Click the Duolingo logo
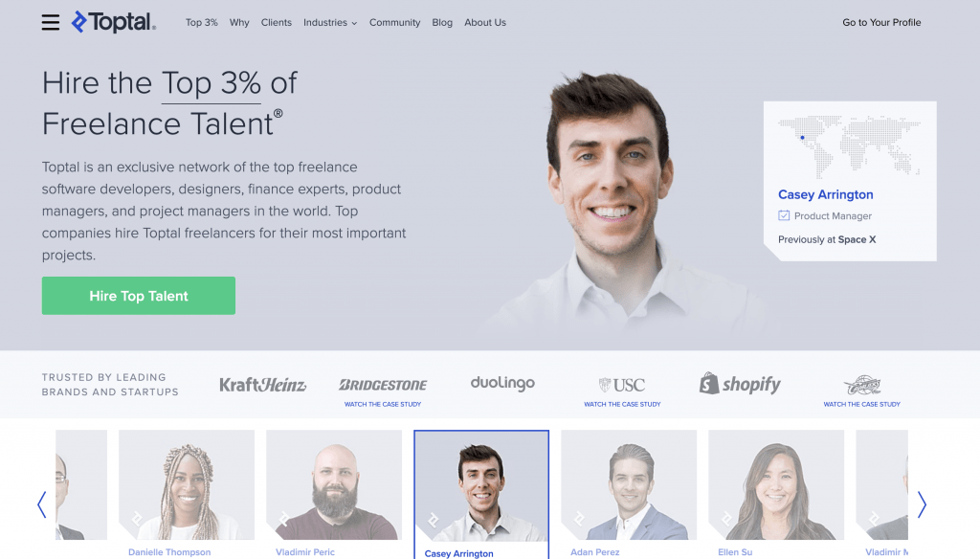The width and height of the screenshot is (980, 559). click(502, 383)
